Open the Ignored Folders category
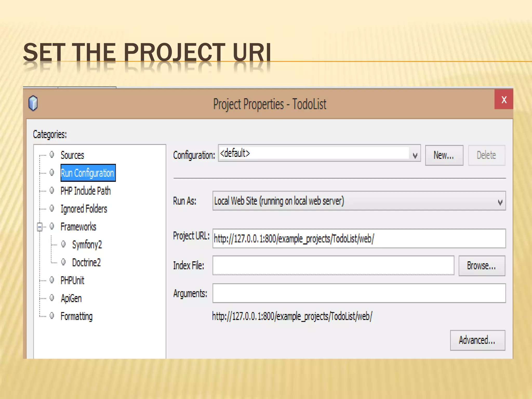Image resolution: width=532 pixels, height=399 pixels. (84, 209)
